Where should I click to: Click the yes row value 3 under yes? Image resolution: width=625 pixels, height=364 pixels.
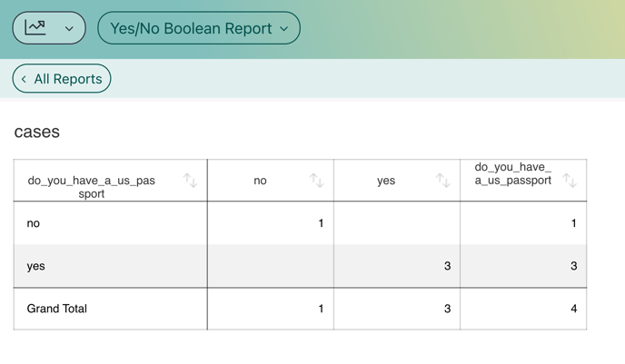coord(447,266)
